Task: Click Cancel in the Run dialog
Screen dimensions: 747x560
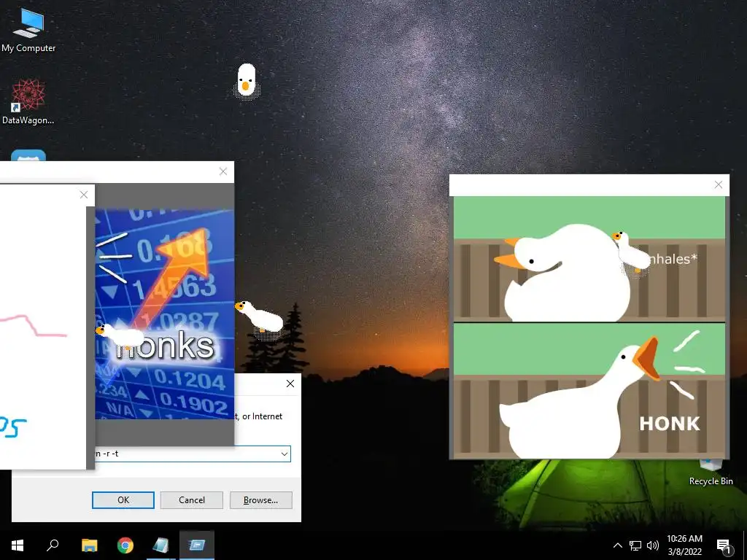Action: (192, 500)
